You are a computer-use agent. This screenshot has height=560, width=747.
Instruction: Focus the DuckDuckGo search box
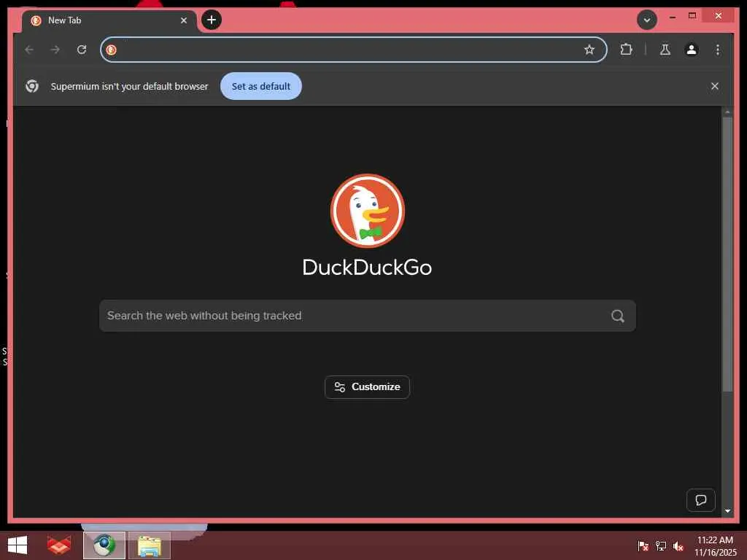click(x=368, y=316)
